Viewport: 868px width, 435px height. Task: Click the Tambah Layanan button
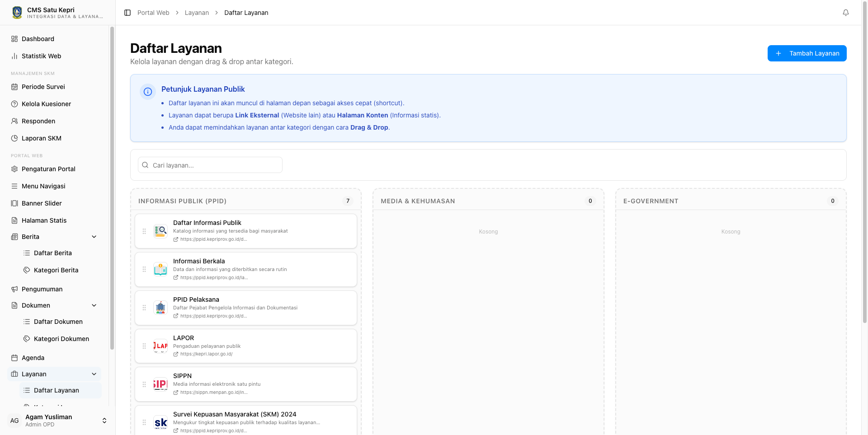807,53
